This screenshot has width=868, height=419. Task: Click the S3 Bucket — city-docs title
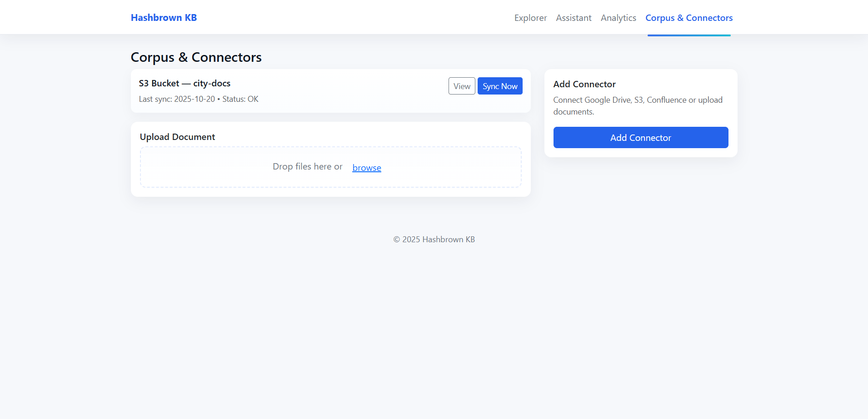click(x=185, y=83)
